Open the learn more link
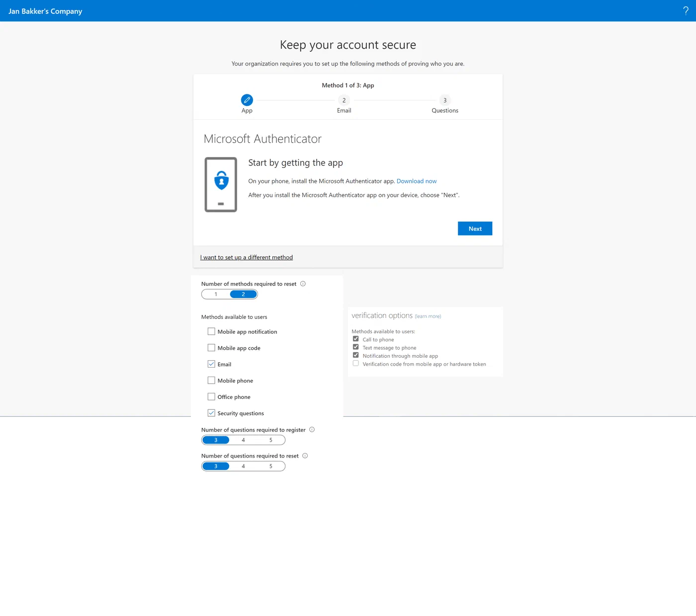 point(428,316)
